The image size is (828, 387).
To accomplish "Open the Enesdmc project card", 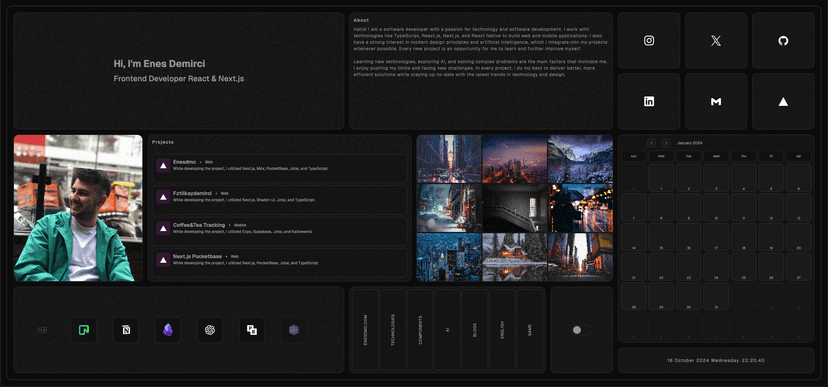I will pos(280,168).
